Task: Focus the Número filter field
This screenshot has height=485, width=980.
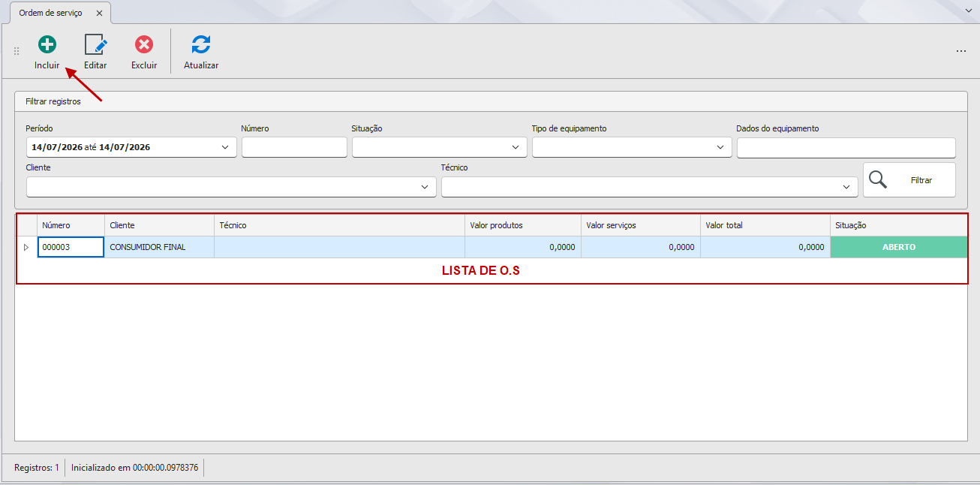Action: pyautogui.click(x=294, y=147)
